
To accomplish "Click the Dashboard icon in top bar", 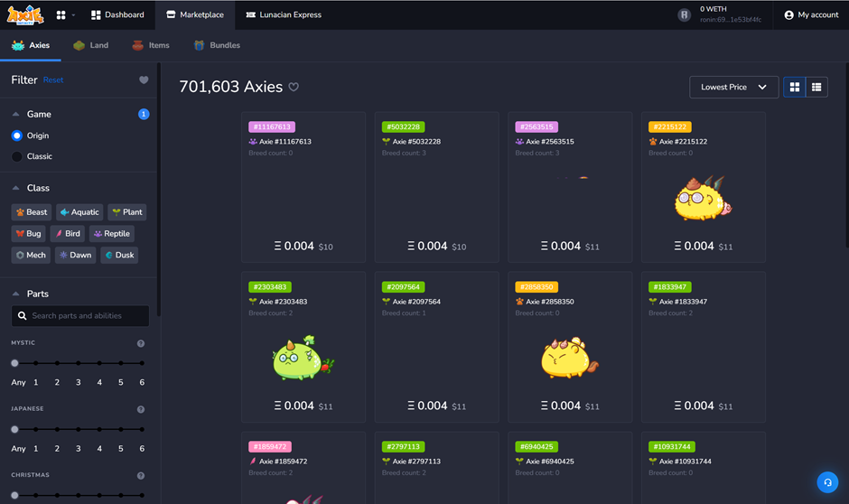I will (96, 15).
